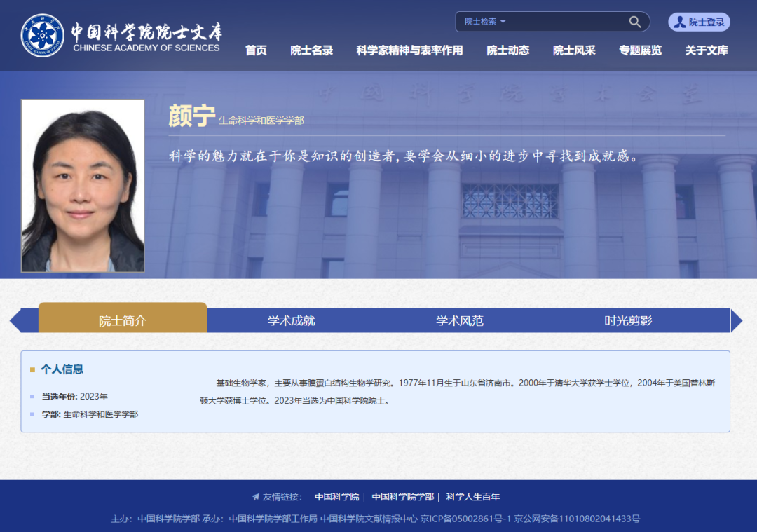The image size is (757, 532).
Task: Click 生命科学和医学学部 next to the name
Action: click(261, 120)
